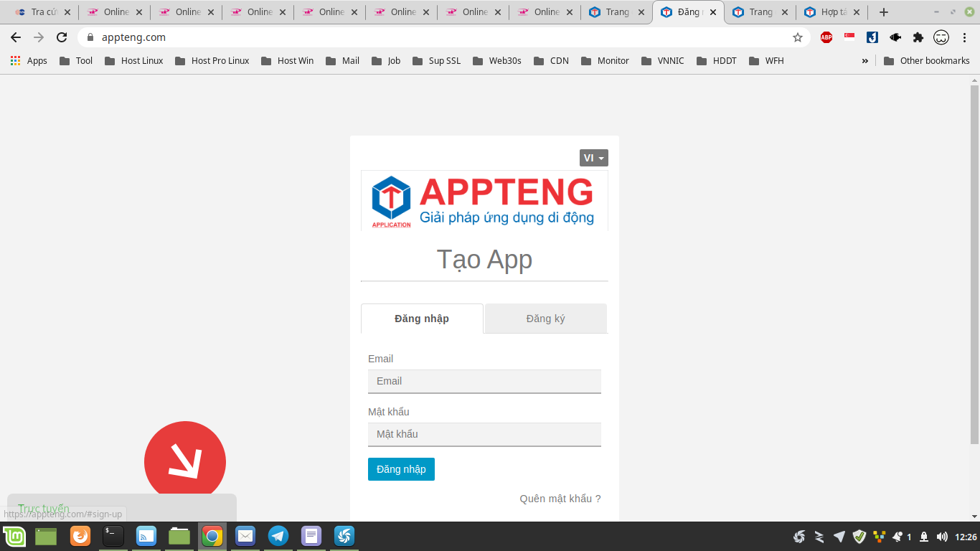980x551 pixels.
Task: Expand the Mail bookmarks folder
Action: pyautogui.click(x=343, y=61)
